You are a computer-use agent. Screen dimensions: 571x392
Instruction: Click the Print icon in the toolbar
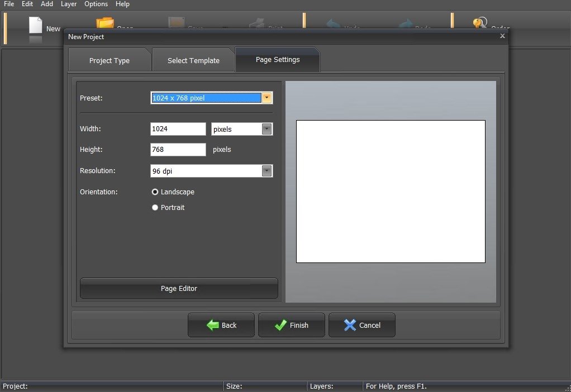pos(257,23)
